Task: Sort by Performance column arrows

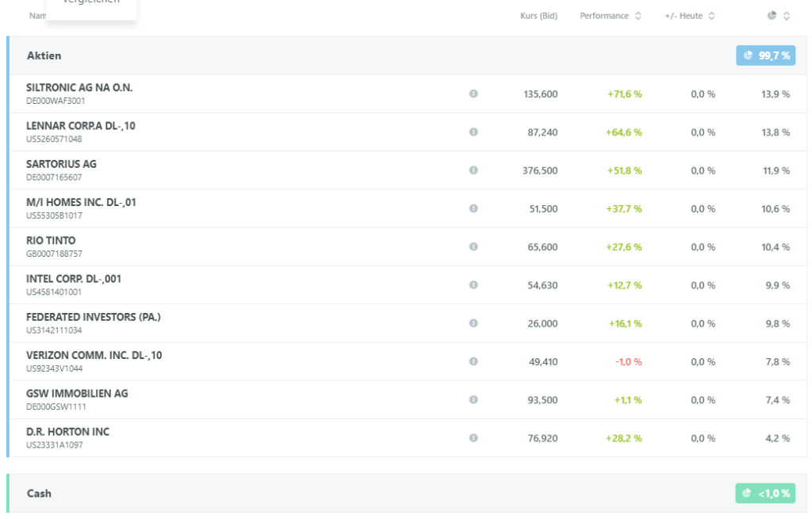Action: click(638, 16)
